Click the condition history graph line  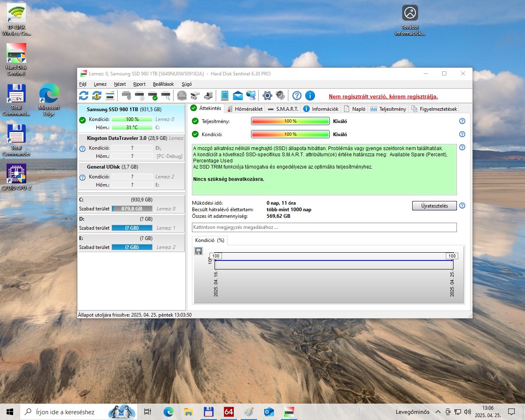point(334,260)
